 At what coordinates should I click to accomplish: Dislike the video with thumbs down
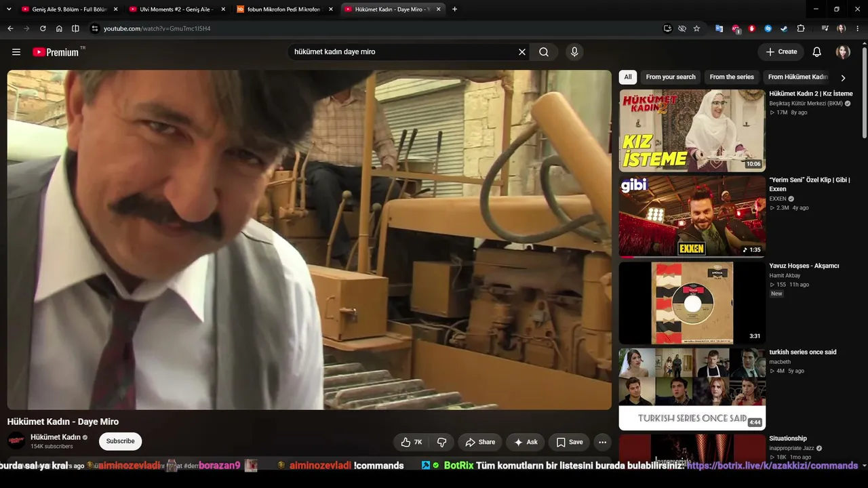point(442,442)
